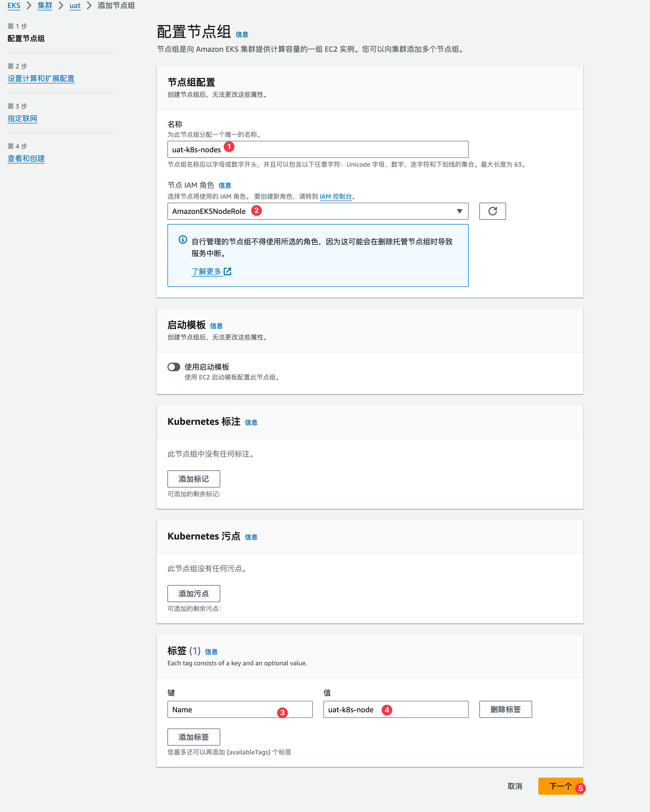Viewport: 650px width, 812px height.
Task: Open the AmazonEKSNodeRole dropdown
Action: (318, 211)
